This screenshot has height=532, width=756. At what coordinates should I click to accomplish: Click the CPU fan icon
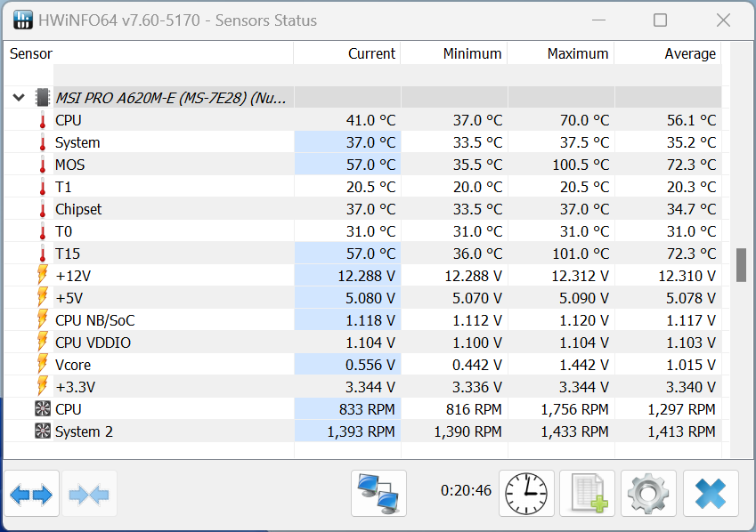tap(42, 409)
